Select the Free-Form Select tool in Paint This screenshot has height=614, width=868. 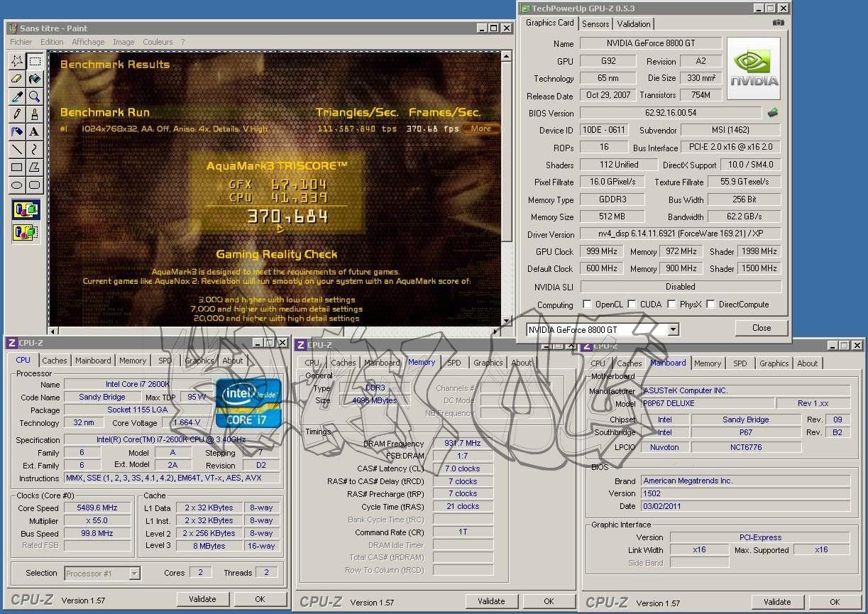(17, 62)
